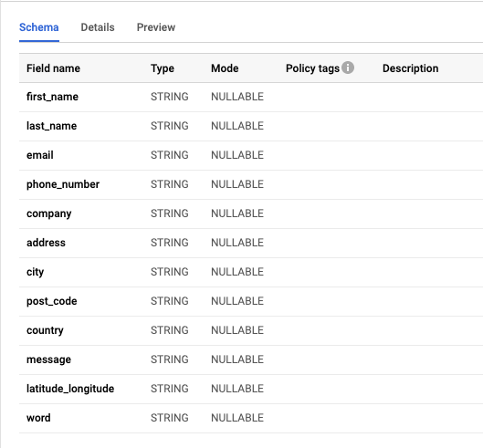
Task: Click the Policy tags column header
Action: [x=312, y=68]
